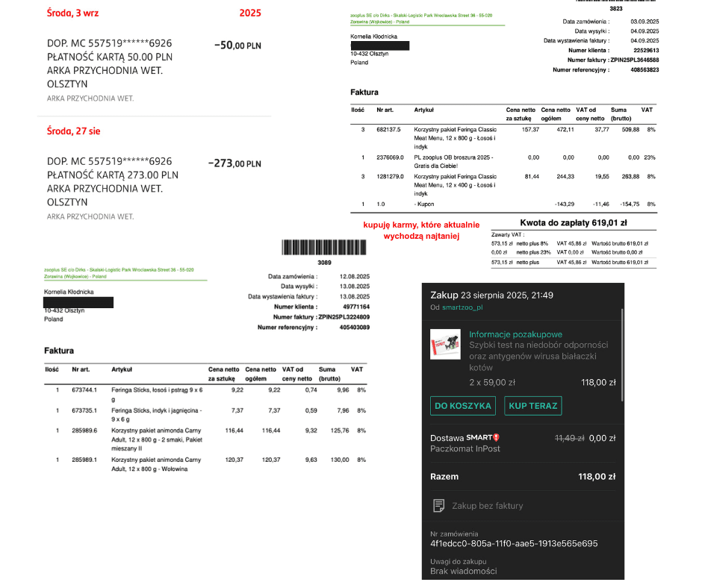Click the barcode labeled 3089

(x=324, y=248)
